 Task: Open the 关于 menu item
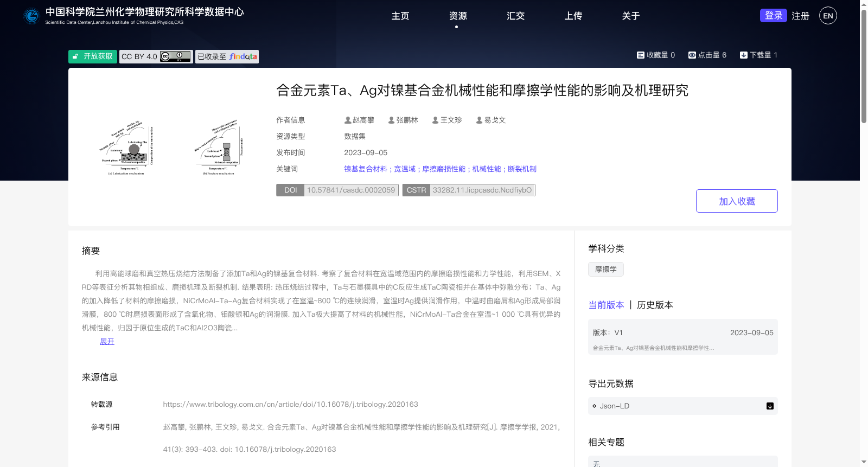[x=630, y=16]
